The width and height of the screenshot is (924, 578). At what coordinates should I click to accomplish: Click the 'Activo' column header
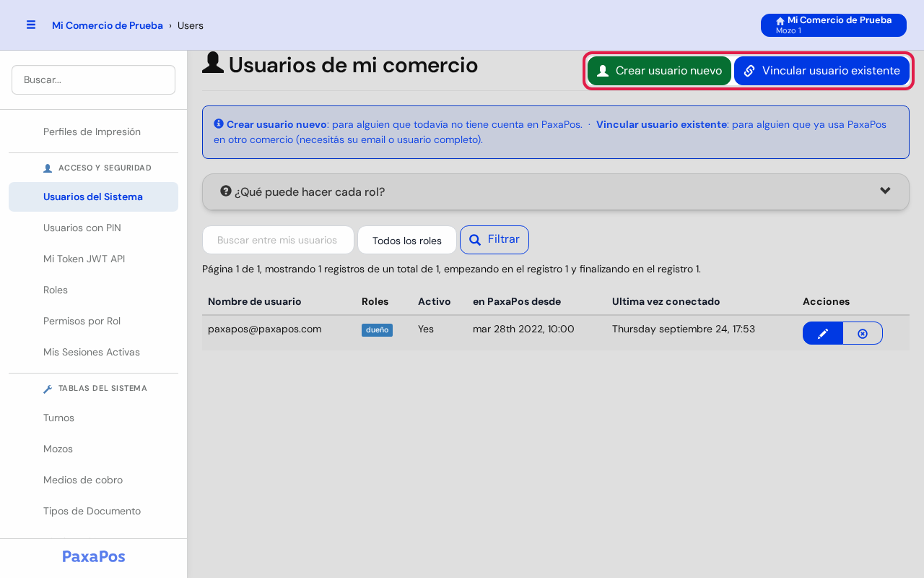(x=435, y=301)
